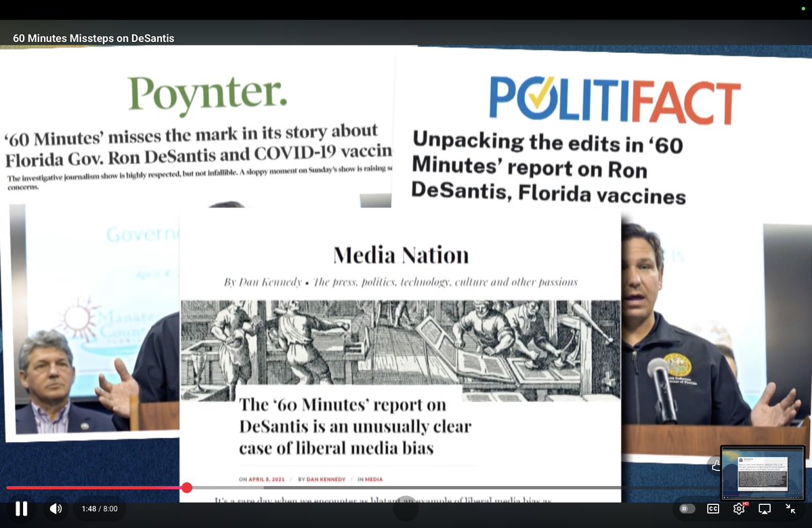Click the red progress bar scrubber handle
This screenshot has width=812, height=528.
[x=187, y=487]
